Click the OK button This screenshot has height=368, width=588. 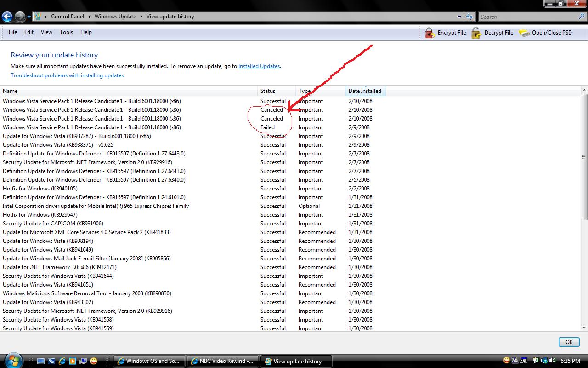pos(569,342)
